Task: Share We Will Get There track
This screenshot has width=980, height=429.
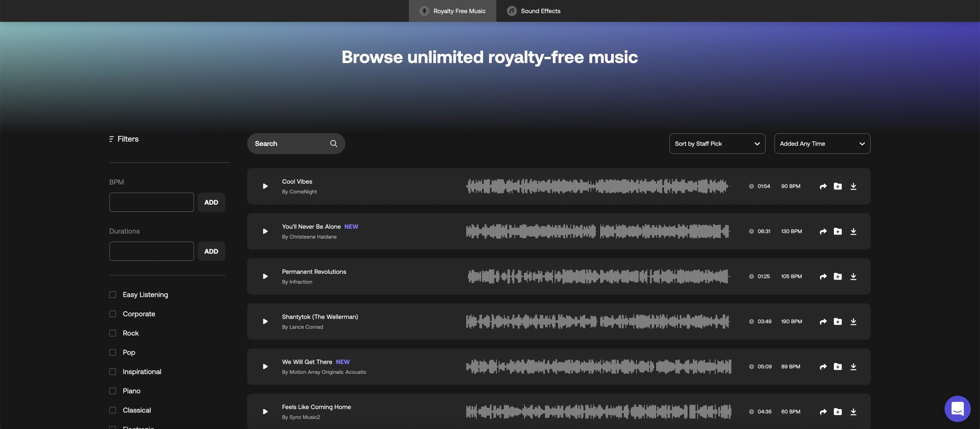Action: pos(823,367)
